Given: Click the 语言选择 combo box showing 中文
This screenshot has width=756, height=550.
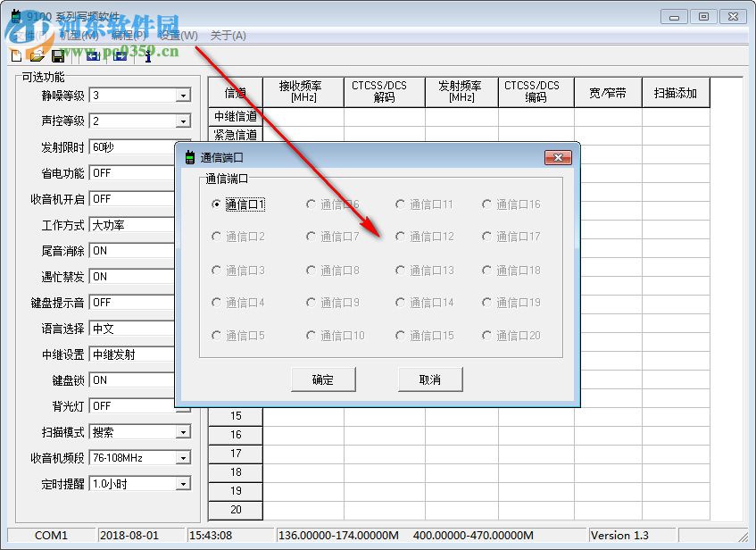Looking at the screenshot, I should (x=132, y=329).
